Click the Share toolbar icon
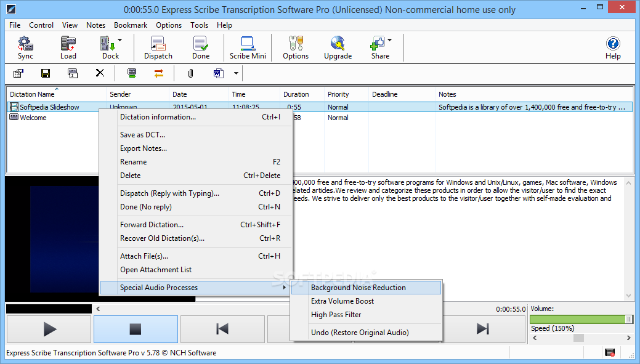 pos(379,48)
